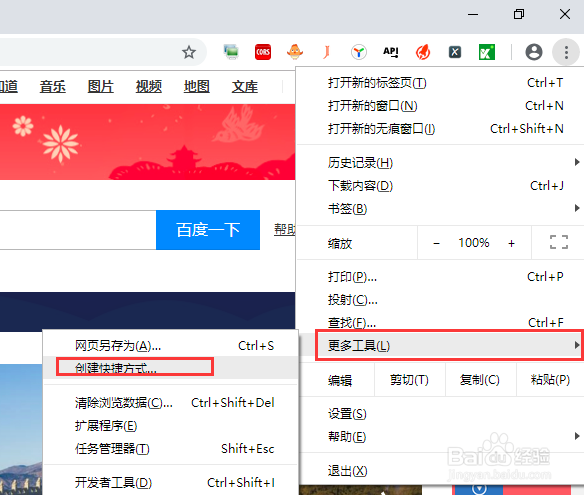Viewport: 584px width, 495px height.
Task: Open the 文库 library link
Action: (245, 86)
